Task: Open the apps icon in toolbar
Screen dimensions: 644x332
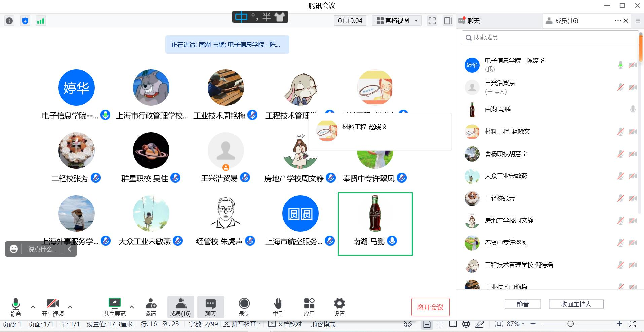Action: coord(309,304)
